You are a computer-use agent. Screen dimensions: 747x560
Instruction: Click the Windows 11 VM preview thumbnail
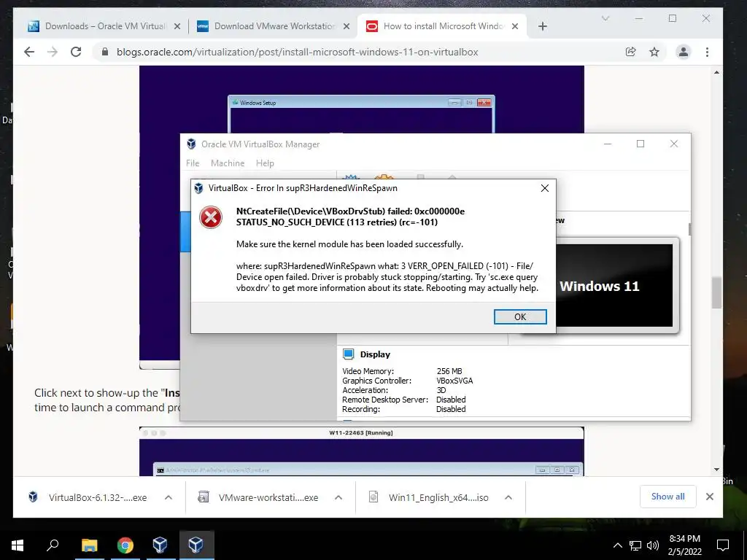614,285
